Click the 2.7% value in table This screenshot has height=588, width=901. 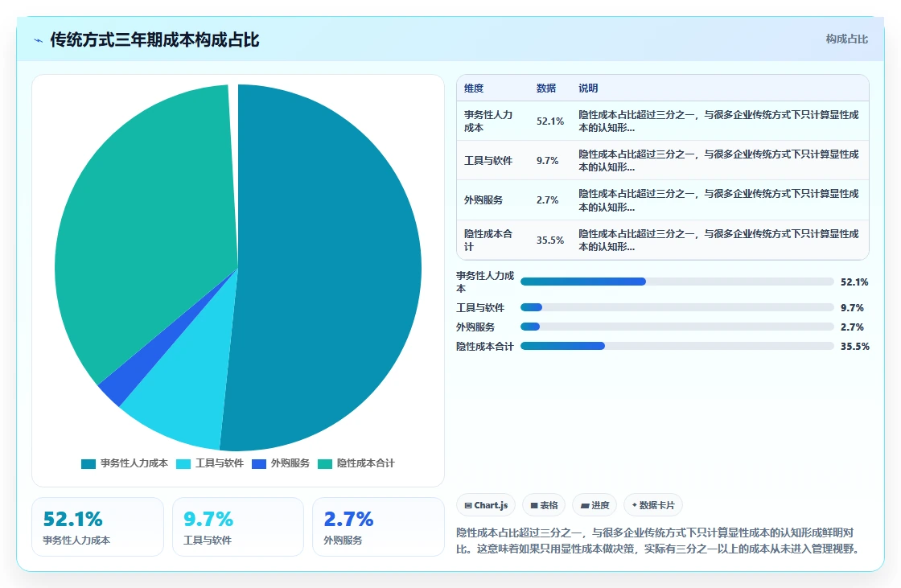click(x=548, y=200)
